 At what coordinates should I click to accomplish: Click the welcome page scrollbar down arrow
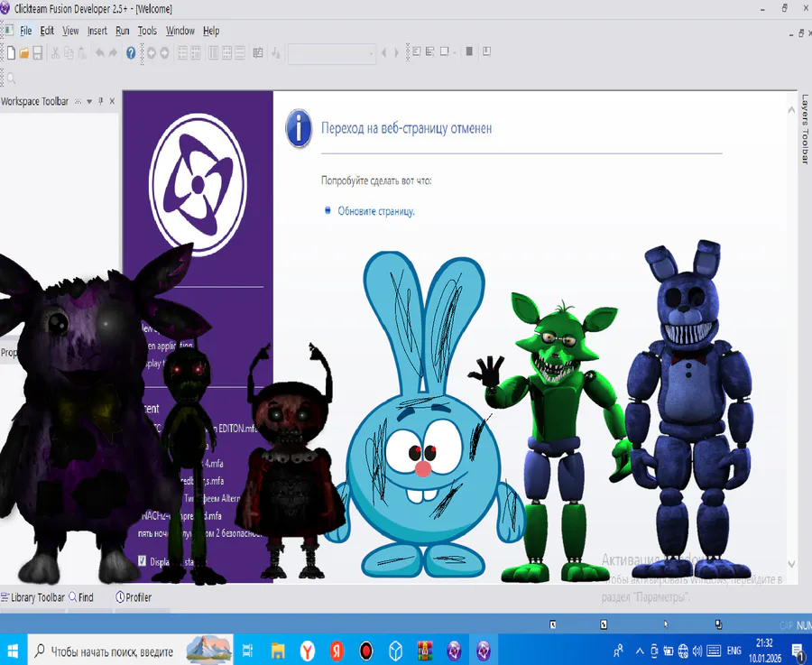click(x=791, y=564)
